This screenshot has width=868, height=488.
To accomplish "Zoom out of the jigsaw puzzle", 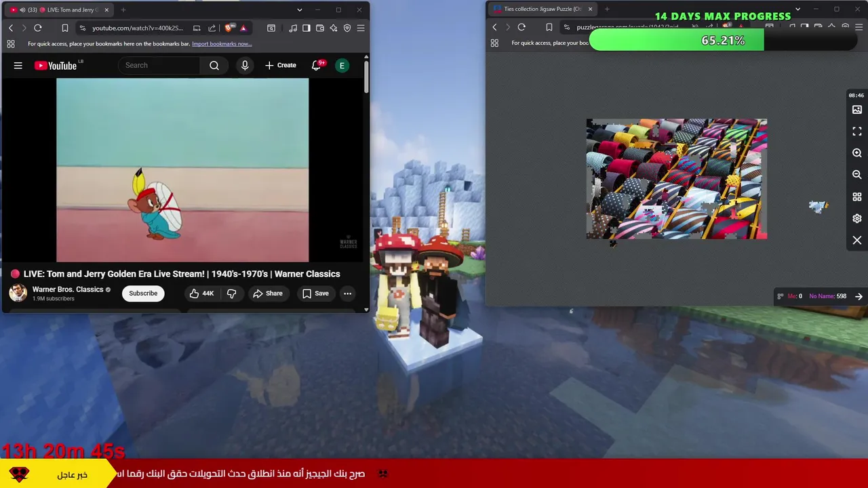I will tap(857, 175).
